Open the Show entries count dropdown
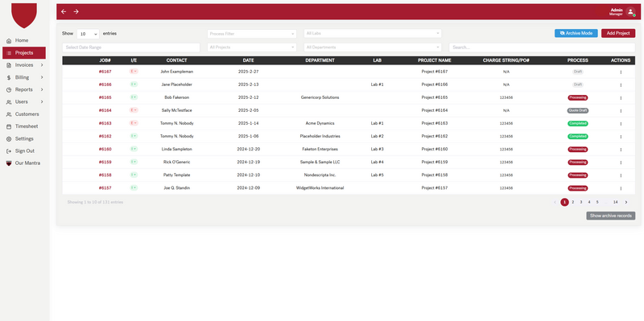This screenshot has height=321, width=644. pyautogui.click(x=88, y=34)
